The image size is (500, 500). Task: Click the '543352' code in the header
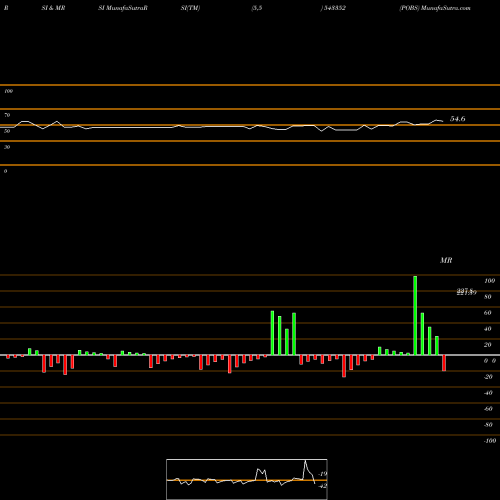(x=335, y=8)
